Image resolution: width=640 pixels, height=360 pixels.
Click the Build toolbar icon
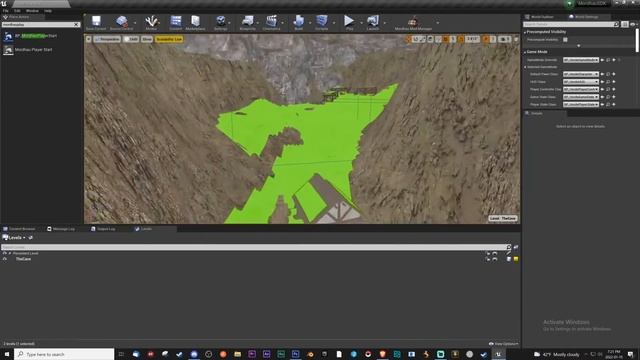pos(298,22)
